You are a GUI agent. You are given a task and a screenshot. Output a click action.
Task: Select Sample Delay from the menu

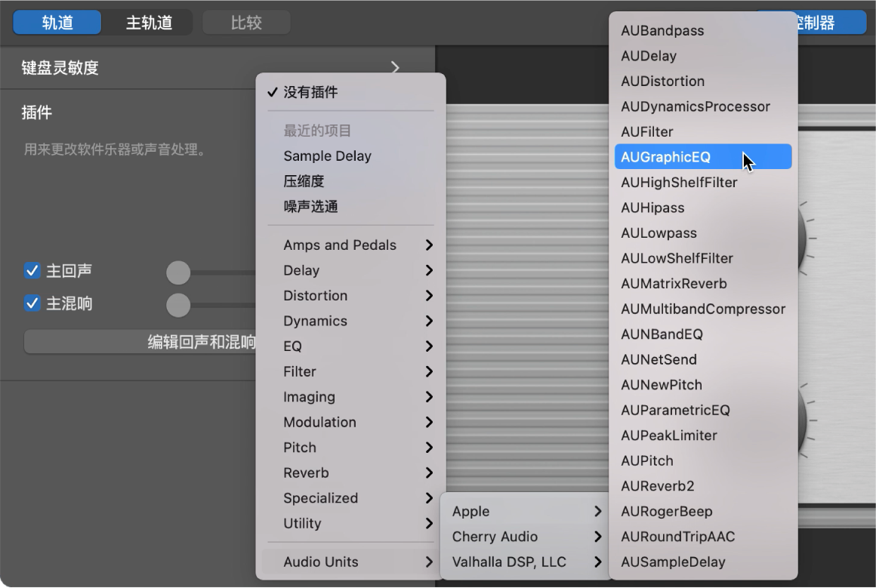tap(327, 156)
